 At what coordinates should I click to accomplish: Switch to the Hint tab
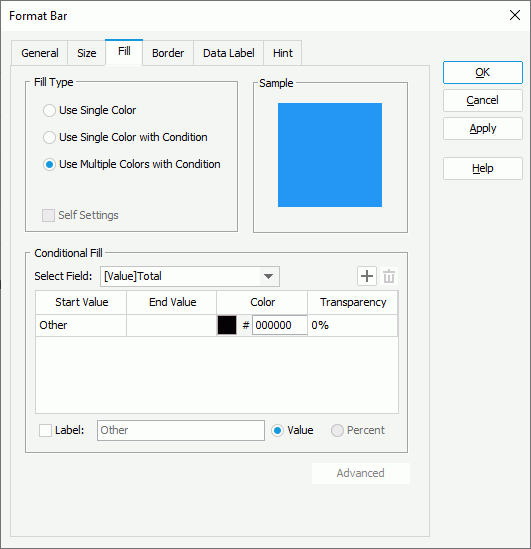[282, 53]
